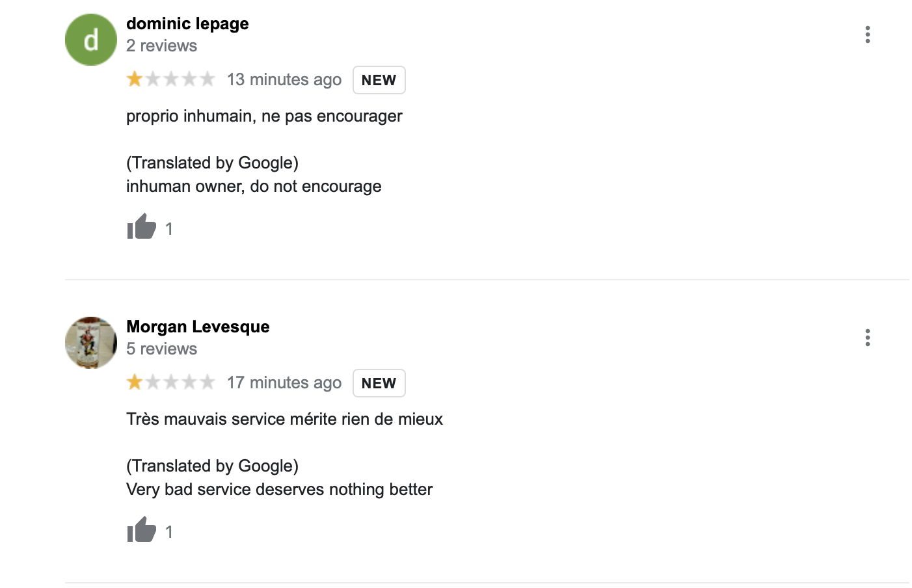Open the options menu for dominic lepage's review
This screenshot has width=912, height=588.
coord(867,34)
